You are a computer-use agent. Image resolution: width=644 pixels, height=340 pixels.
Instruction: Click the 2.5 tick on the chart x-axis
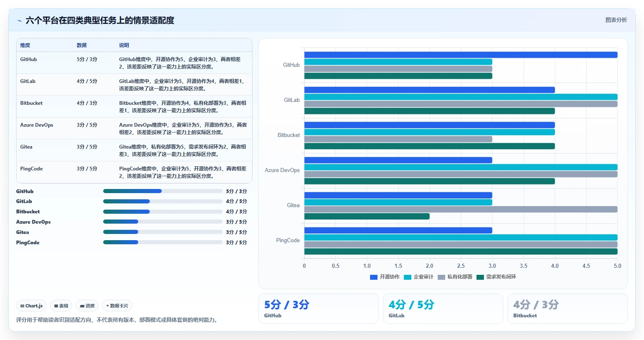pos(461,266)
